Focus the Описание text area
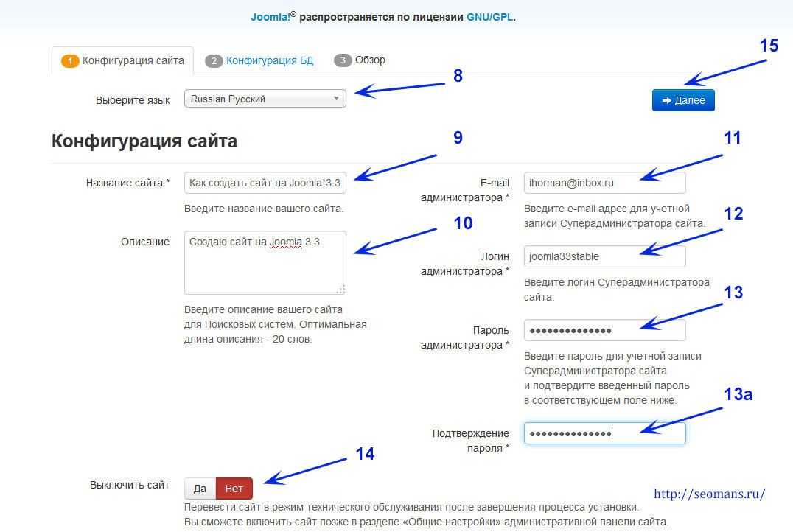The height and width of the screenshot is (532, 793). [x=265, y=262]
